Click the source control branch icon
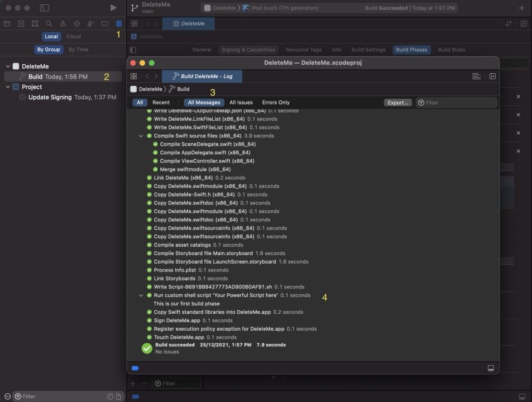This screenshot has width=532, height=402. coord(135,7)
